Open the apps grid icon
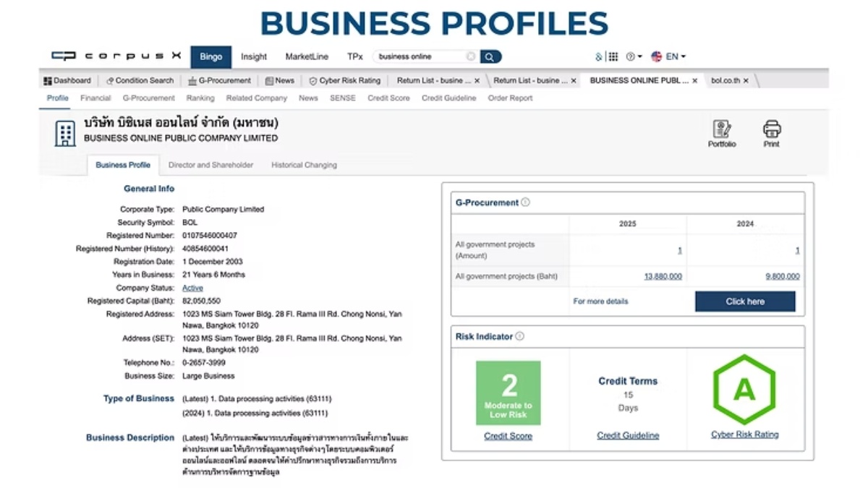 tap(613, 56)
